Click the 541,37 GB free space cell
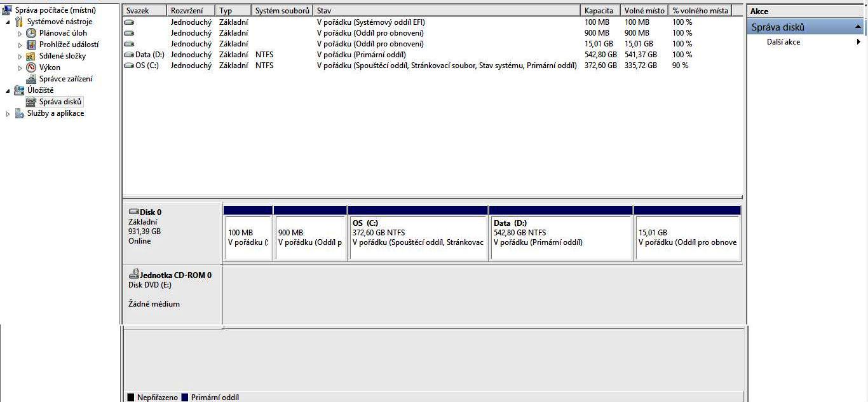Image resolution: width=868 pixels, height=402 pixels. [x=641, y=55]
